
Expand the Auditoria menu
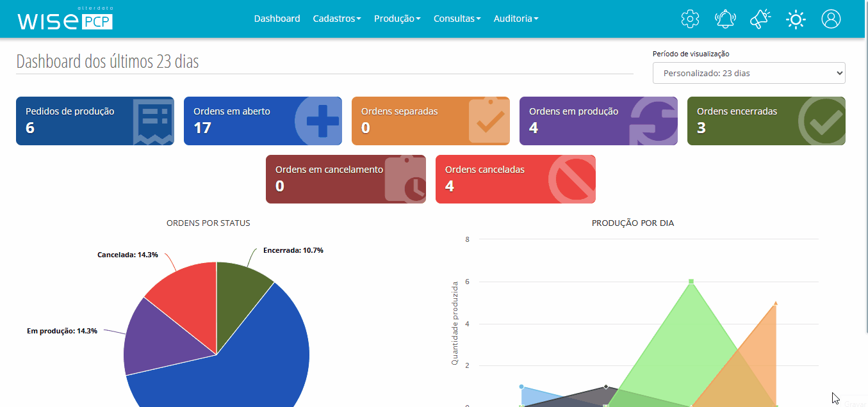pyautogui.click(x=516, y=19)
